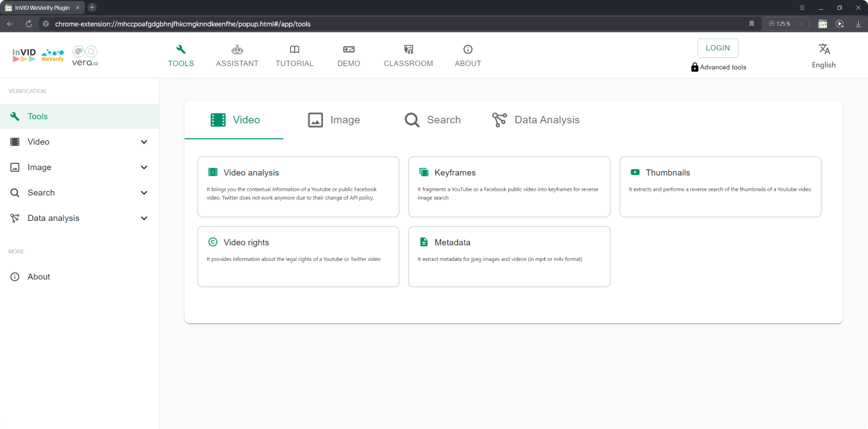The width and height of the screenshot is (868, 429).
Task: Click the Tutorial book icon
Action: pos(295,50)
